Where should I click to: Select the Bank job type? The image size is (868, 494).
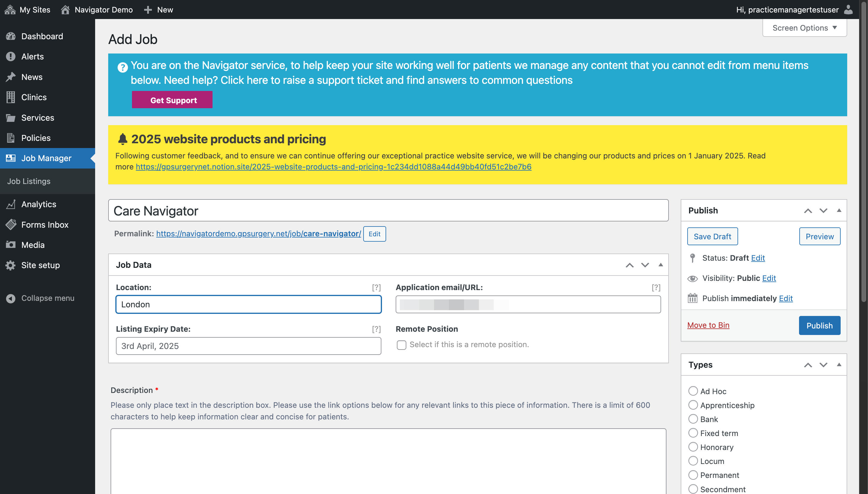[693, 419]
